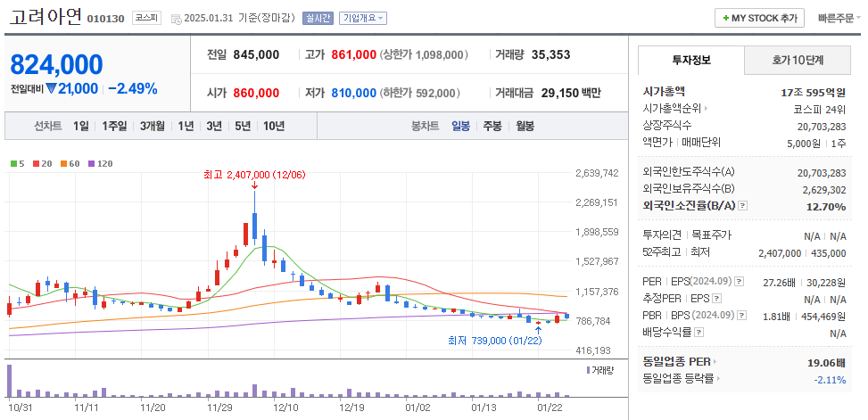
Task: Click the 최고 2,407,000 (12/06) chart marker
Action: 254,174
